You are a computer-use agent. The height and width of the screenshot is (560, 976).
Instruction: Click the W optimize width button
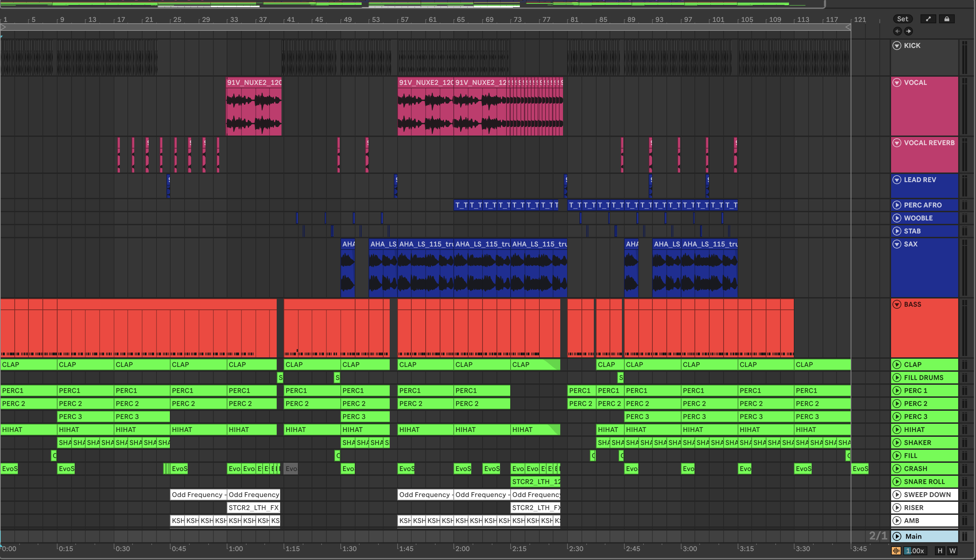[x=952, y=551]
